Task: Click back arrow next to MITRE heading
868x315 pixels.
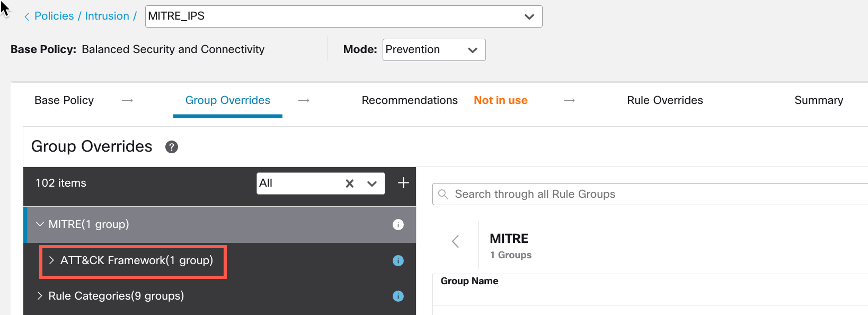Action: (455, 242)
